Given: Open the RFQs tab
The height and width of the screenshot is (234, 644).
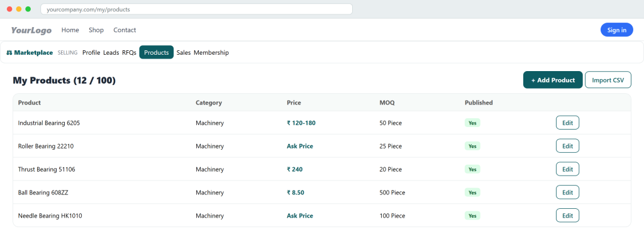Looking at the screenshot, I should click(x=129, y=53).
